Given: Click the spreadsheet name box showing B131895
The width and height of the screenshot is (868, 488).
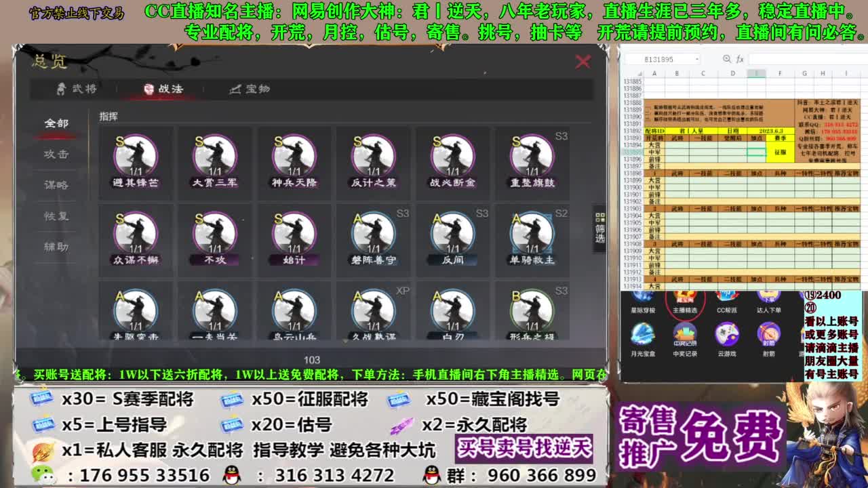Looking at the screenshot, I should point(658,60).
